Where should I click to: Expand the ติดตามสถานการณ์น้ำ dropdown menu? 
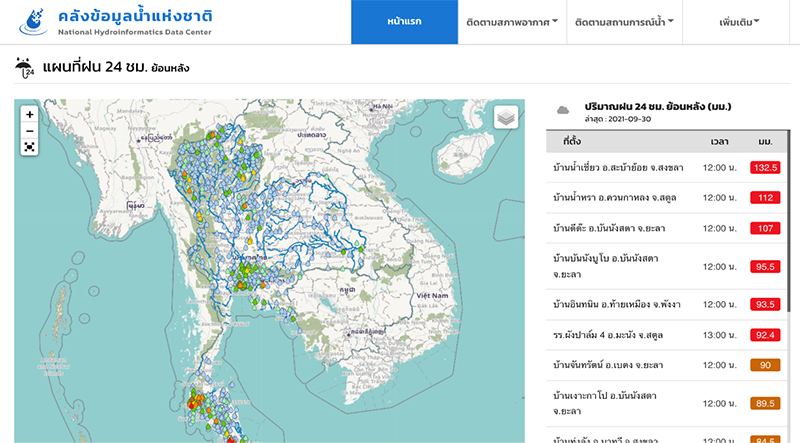624,22
